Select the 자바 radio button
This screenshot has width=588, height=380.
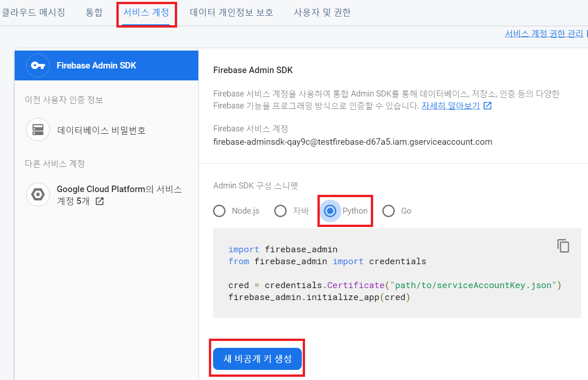(x=280, y=211)
